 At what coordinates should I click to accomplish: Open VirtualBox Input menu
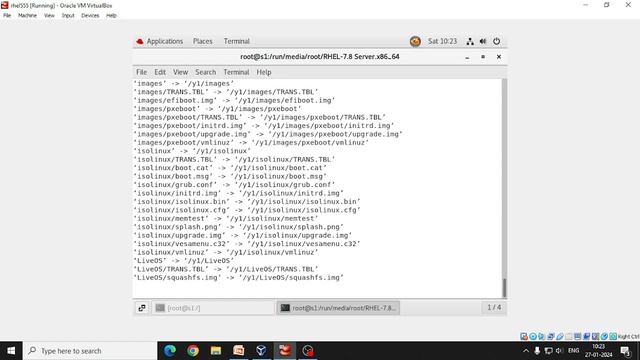coord(68,16)
